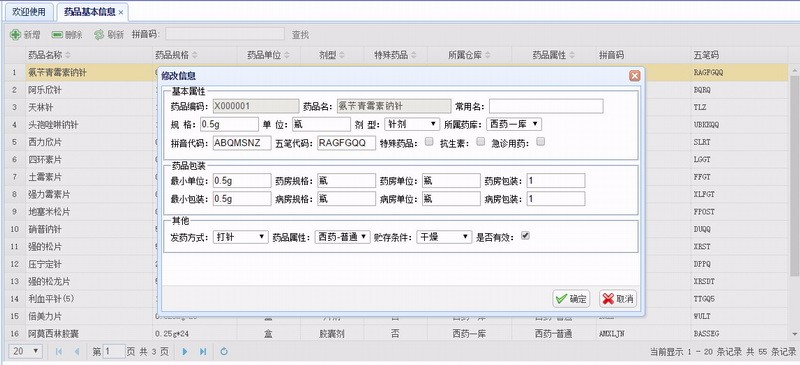800x365 pixels.
Task: Sort by 剂型 column arrows
Action: pyautogui.click(x=342, y=55)
